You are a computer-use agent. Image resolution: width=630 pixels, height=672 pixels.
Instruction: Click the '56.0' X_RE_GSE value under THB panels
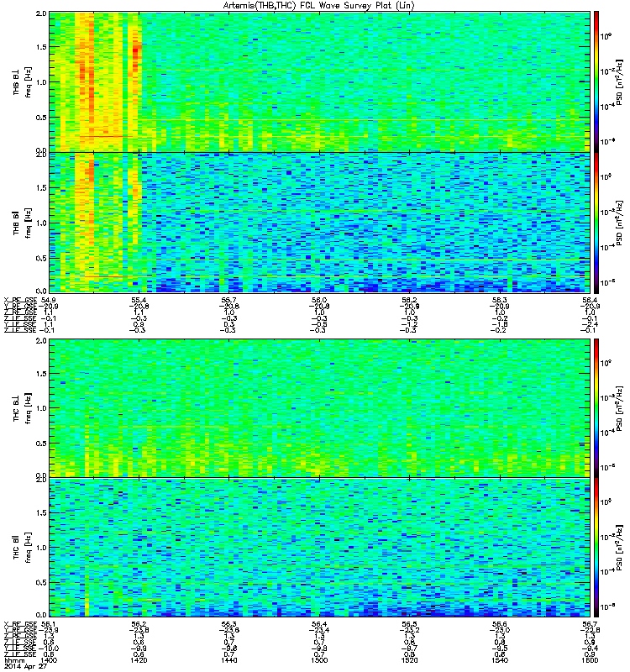(320, 300)
